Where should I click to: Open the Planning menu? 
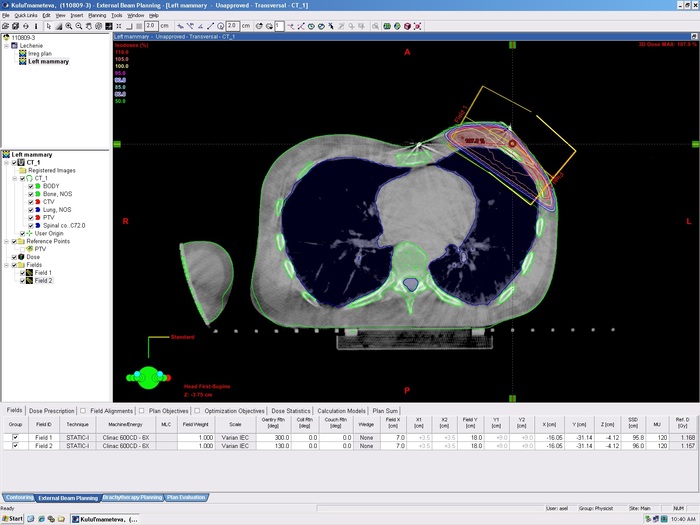click(97, 16)
